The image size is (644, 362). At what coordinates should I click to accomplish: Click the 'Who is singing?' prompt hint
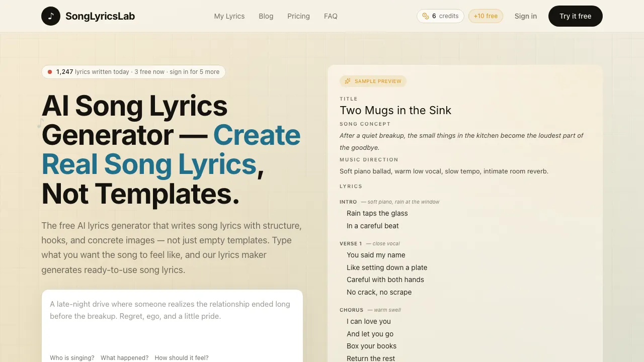(72, 358)
